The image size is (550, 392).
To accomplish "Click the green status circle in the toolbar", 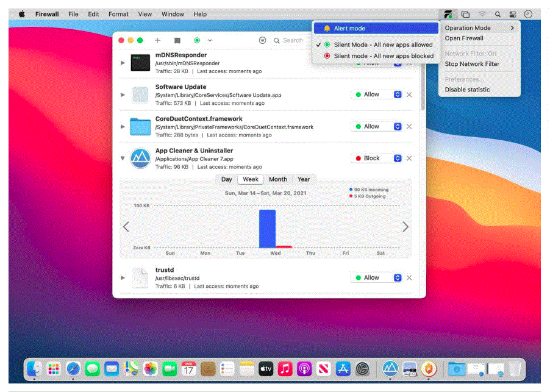I will point(197,40).
